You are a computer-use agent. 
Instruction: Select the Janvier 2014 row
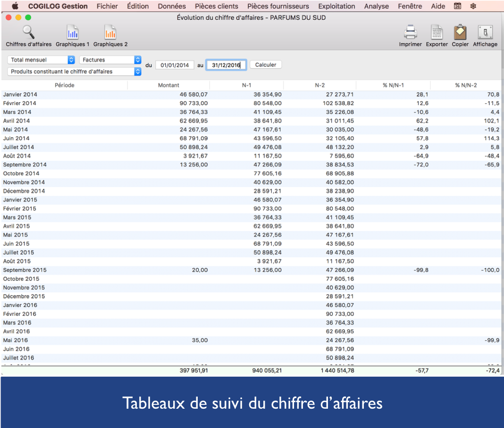[251, 94]
